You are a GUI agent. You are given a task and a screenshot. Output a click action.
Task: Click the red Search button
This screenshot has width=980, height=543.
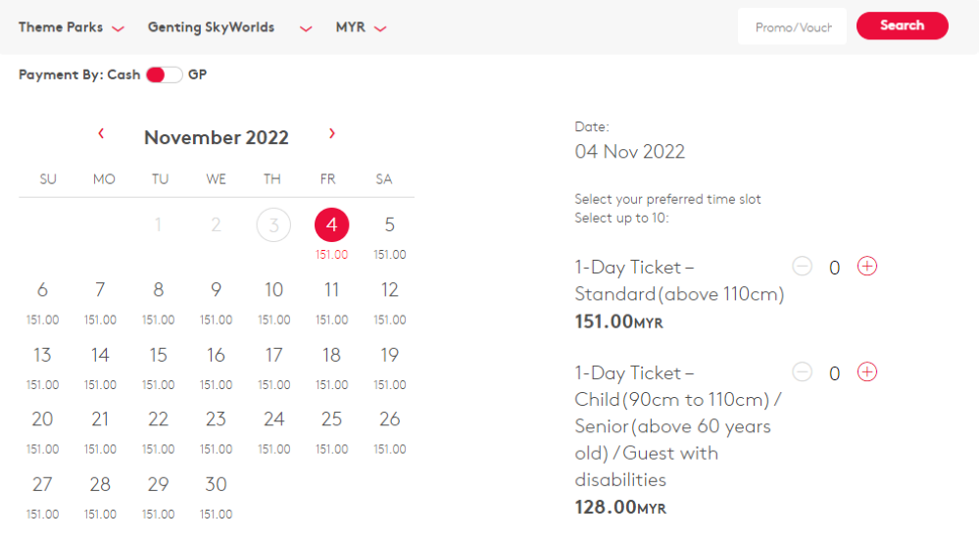(902, 25)
